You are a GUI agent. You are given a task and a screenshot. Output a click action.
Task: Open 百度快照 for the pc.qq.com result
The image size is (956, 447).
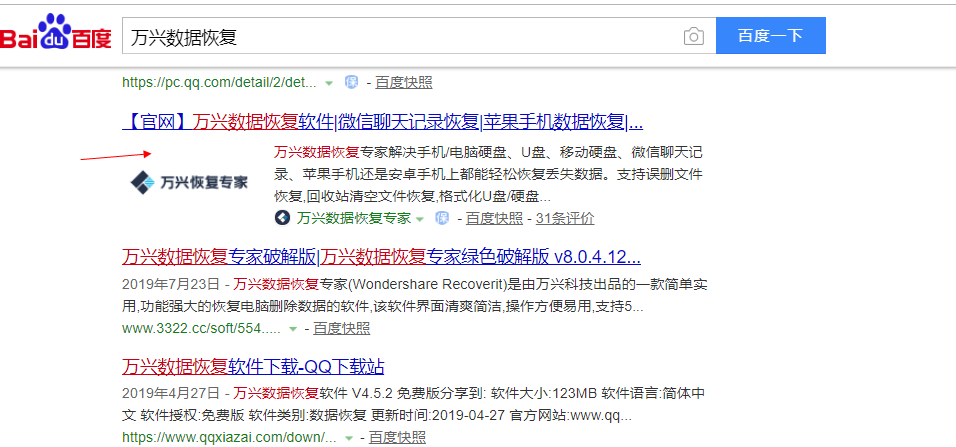[404, 82]
